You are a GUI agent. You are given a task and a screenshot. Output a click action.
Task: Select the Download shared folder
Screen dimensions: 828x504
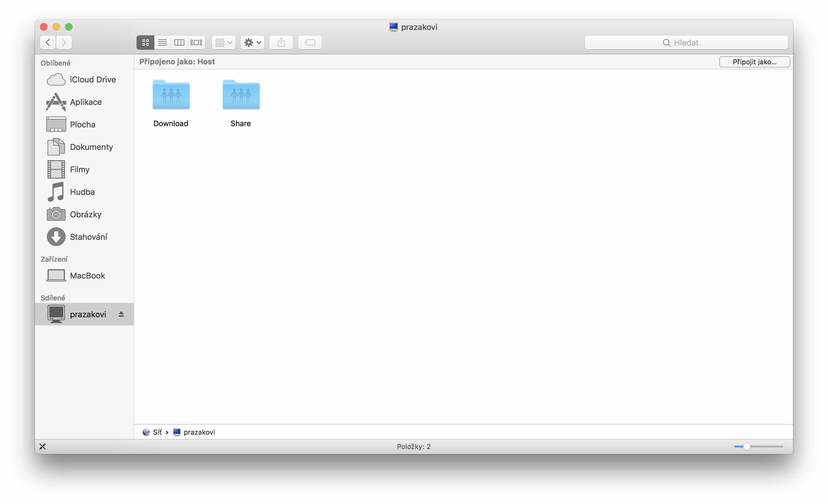tap(171, 96)
